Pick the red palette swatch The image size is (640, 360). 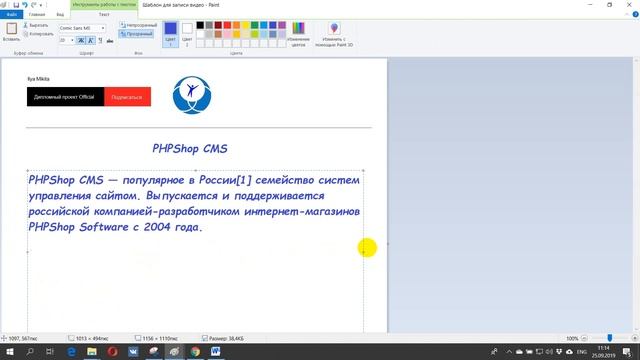227,25
